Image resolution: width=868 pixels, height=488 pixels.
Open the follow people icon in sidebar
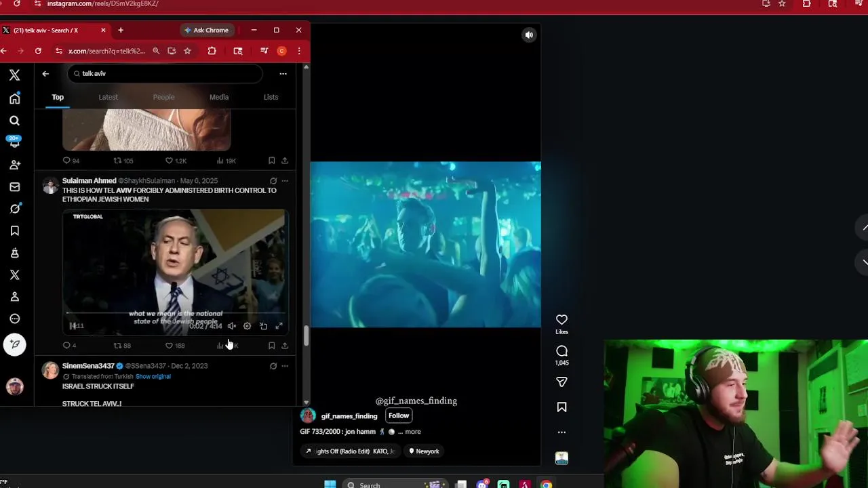pos(14,165)
